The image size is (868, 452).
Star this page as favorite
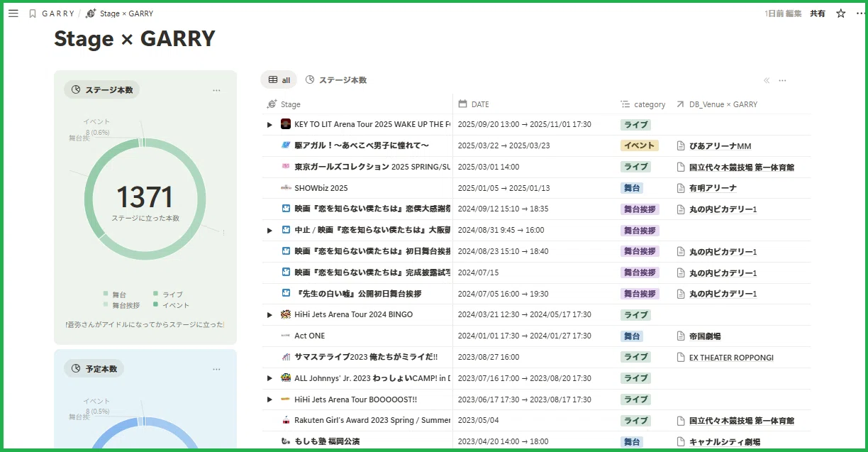tap(841, 13)
